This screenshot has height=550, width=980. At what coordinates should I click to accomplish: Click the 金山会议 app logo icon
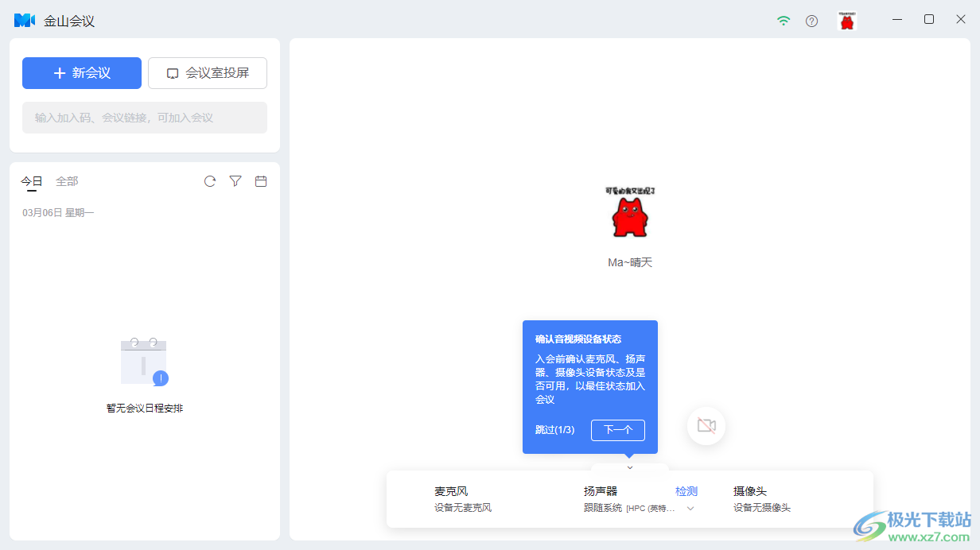click(25, 21)
